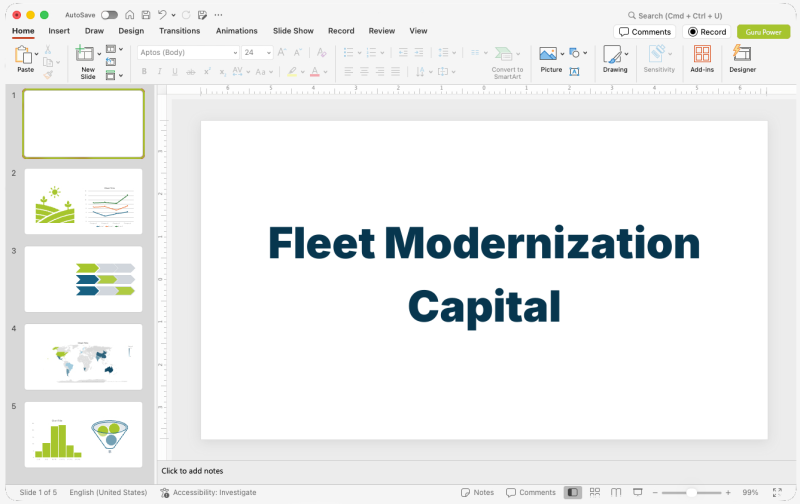The image size is (800, 504).
Task: Click the Record button at top right
Action: point(707,32)
